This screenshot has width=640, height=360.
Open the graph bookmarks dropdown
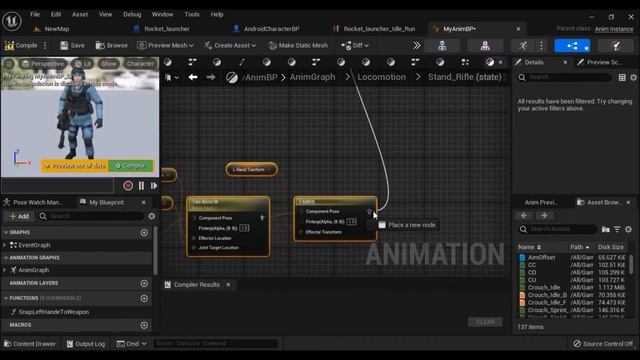point(171,77)
